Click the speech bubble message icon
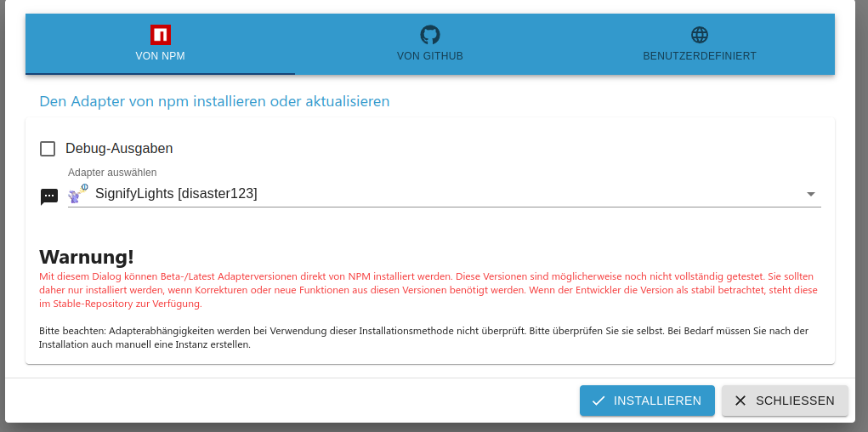868x432 pixels. point(49,196)
